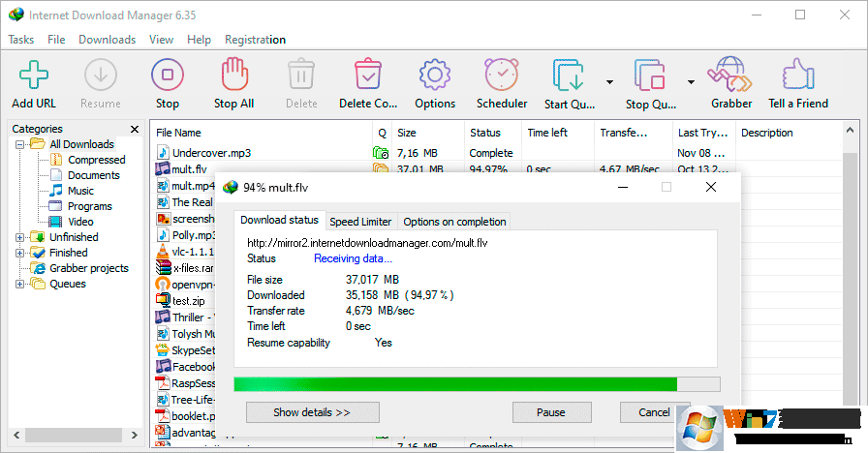Click the Start Queue toolbar icon
Screen dimensions: 868x453
568,75
